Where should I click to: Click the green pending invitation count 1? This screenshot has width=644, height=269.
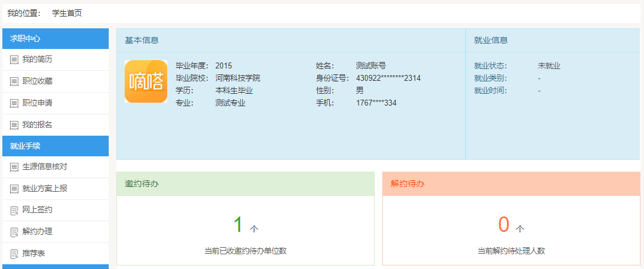pyautogui.click(x=238, y=225)
